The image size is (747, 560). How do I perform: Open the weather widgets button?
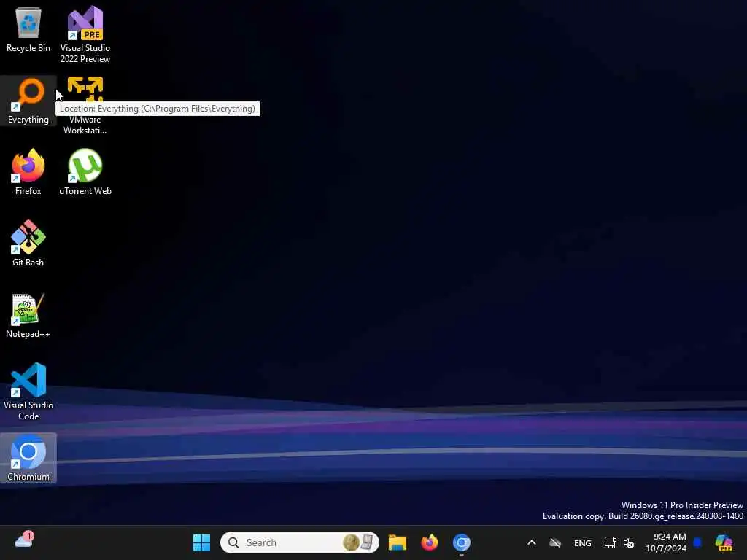coord(24,541)
